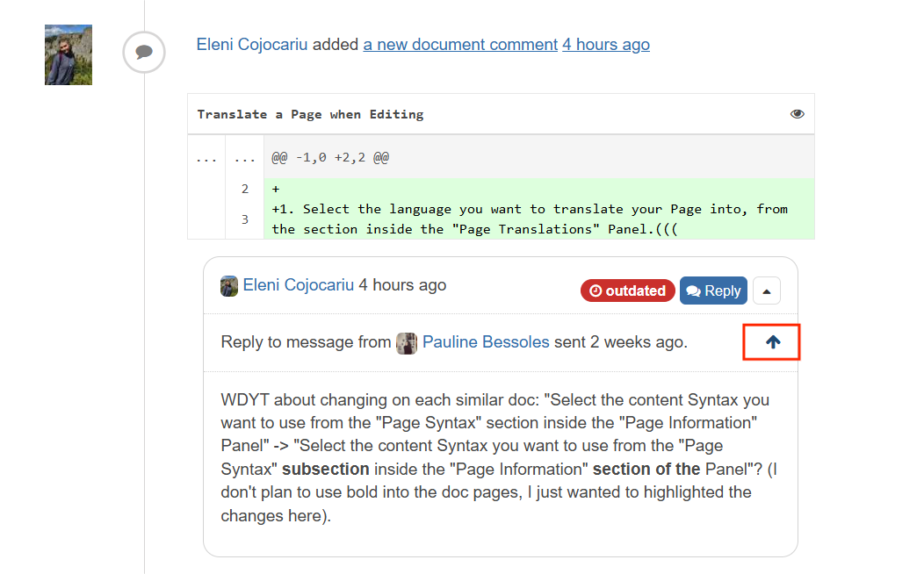The width and height of the screenshot is (924, 574).
Task: Open Eleni Cojocariu's profile from the activity headline
Action: pos(251,45)
